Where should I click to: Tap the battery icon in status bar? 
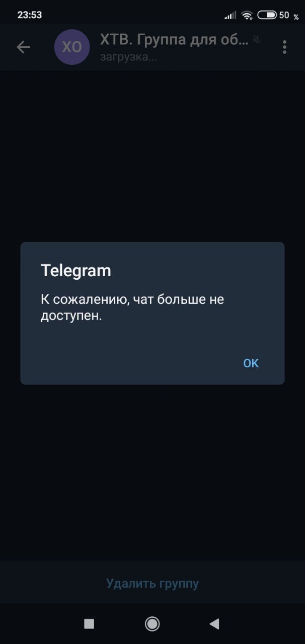point(267,15)
